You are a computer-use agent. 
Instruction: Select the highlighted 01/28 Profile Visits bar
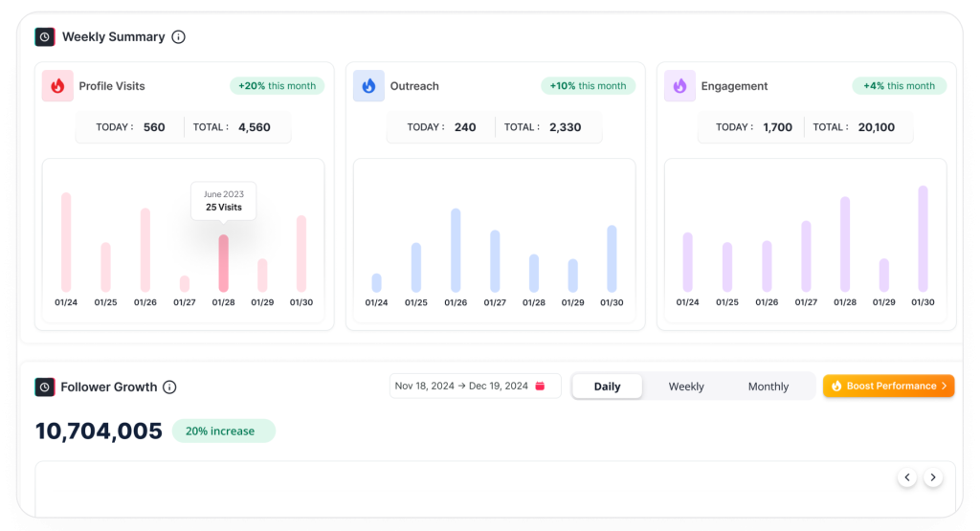pyautogui.click(x=224, y=263)
